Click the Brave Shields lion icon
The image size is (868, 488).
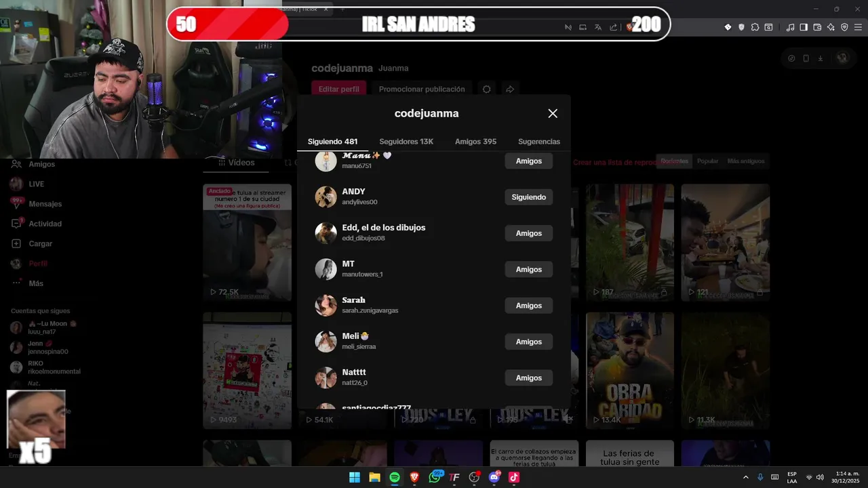click(x=629, y=27)
